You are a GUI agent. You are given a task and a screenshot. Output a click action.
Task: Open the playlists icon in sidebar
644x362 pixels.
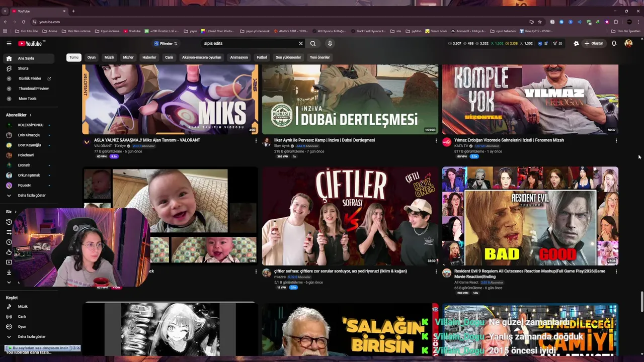point(9,232)
